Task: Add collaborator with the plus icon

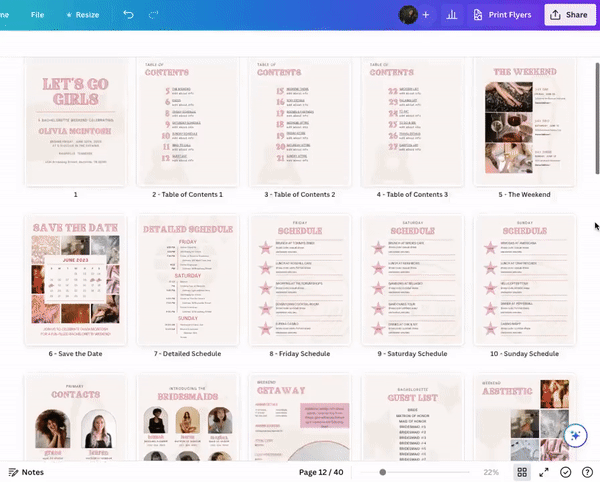Action: [426, 15]
